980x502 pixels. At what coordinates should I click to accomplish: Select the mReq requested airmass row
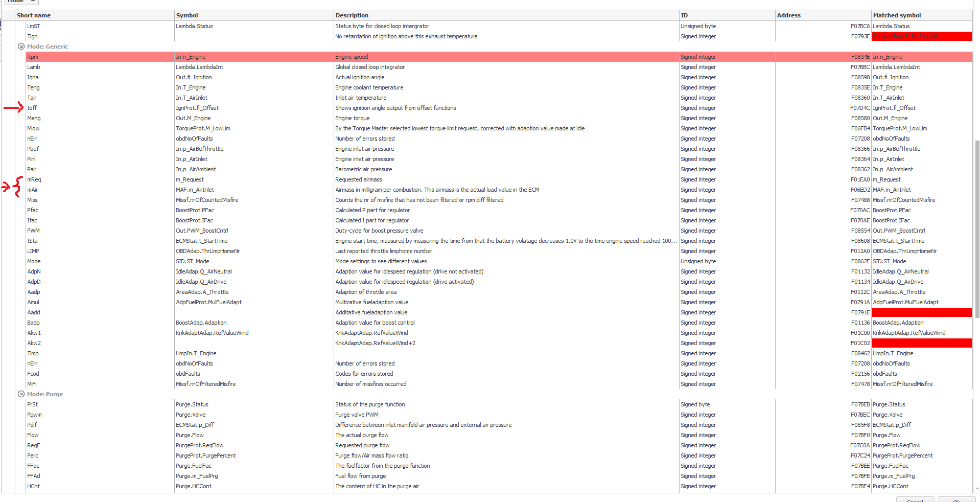[x=499, y=179]
